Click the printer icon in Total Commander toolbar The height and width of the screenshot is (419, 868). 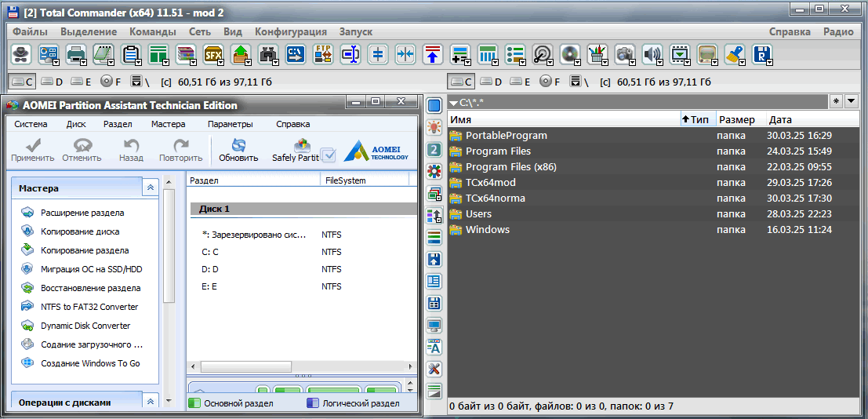[x=75, y=54]
